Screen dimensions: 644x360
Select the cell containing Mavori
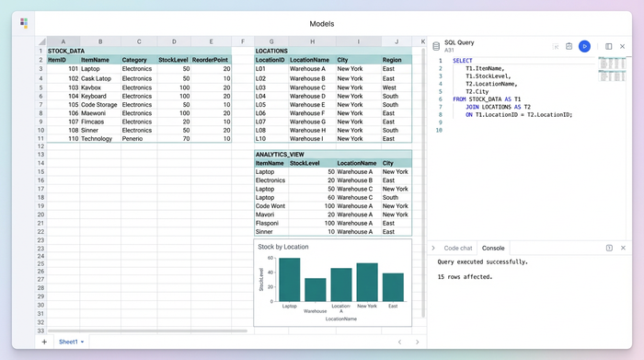(271, 215)
